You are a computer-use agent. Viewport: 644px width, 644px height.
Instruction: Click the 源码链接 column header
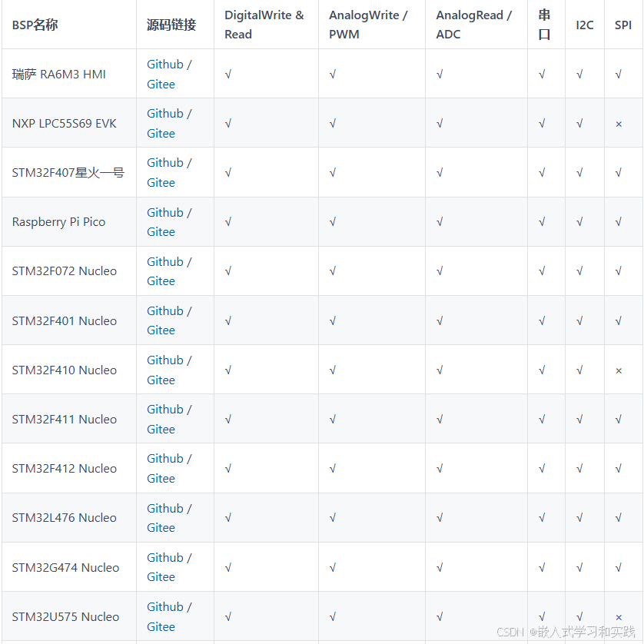[171, 25]
